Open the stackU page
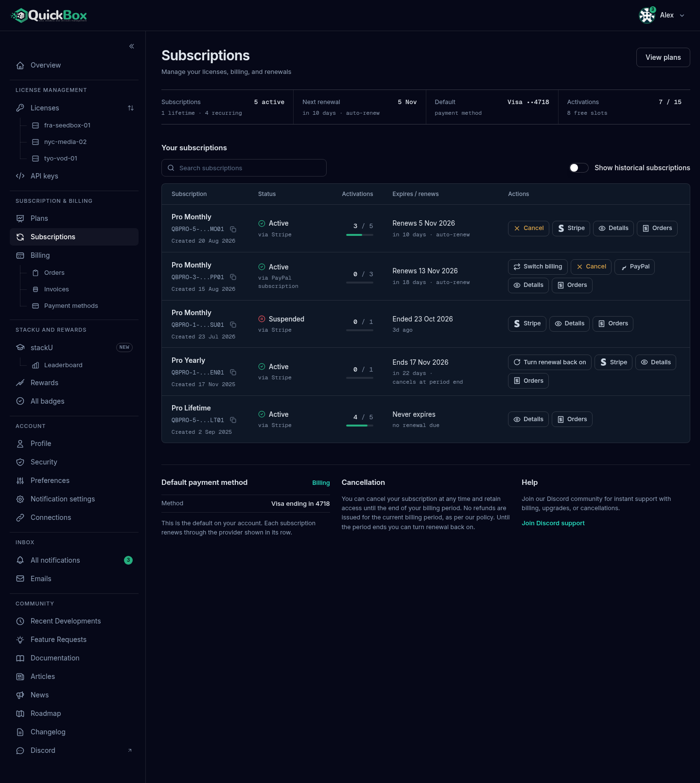700x783 pixels. (x=74, y=348)
